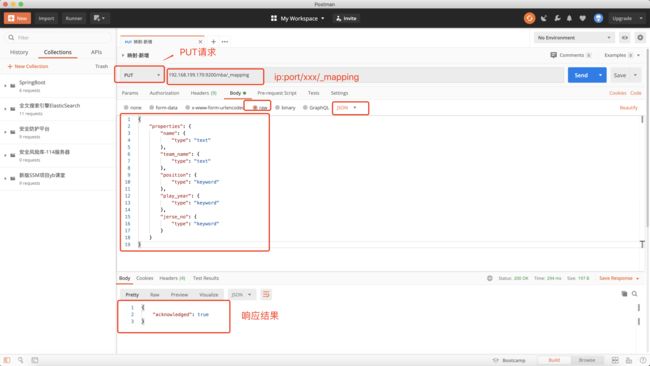Click the blue Send button

point(581,75)
